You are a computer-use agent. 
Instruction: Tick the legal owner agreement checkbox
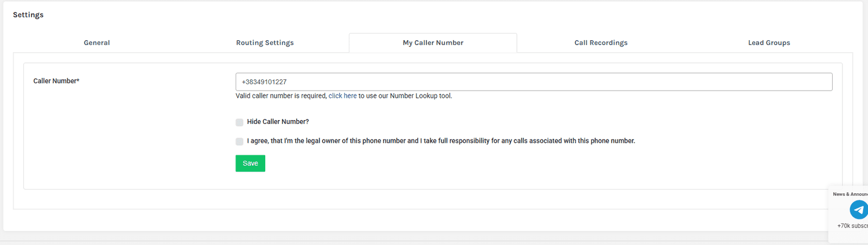239,141
